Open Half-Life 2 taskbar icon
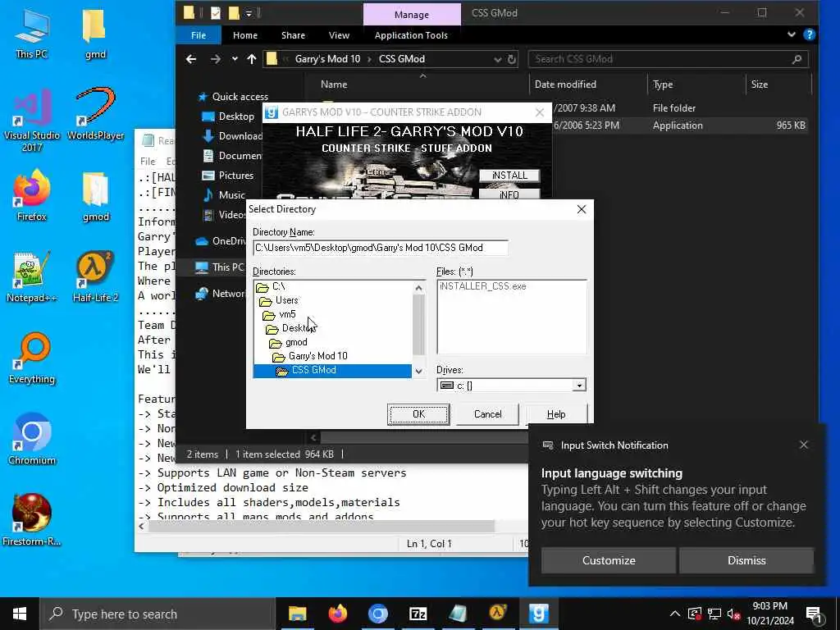840x630 pixels. [498, 614]
